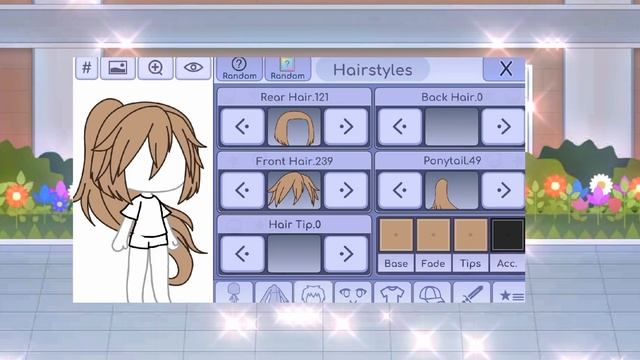Pick the black Acc. color swatch
The image size is (640, 360).
pyautogui.click(x=508, y=235)
